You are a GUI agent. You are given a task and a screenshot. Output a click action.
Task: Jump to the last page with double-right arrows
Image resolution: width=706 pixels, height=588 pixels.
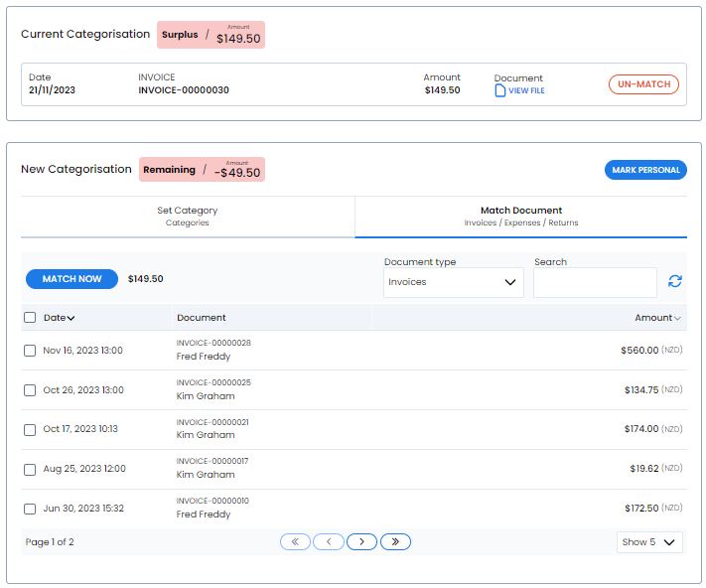tap(395, 541)
